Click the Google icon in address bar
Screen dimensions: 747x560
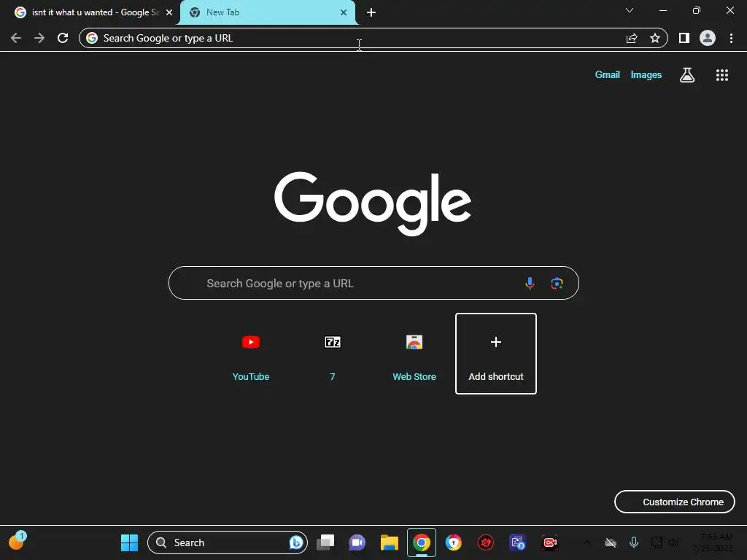click(x=92, y=38)
